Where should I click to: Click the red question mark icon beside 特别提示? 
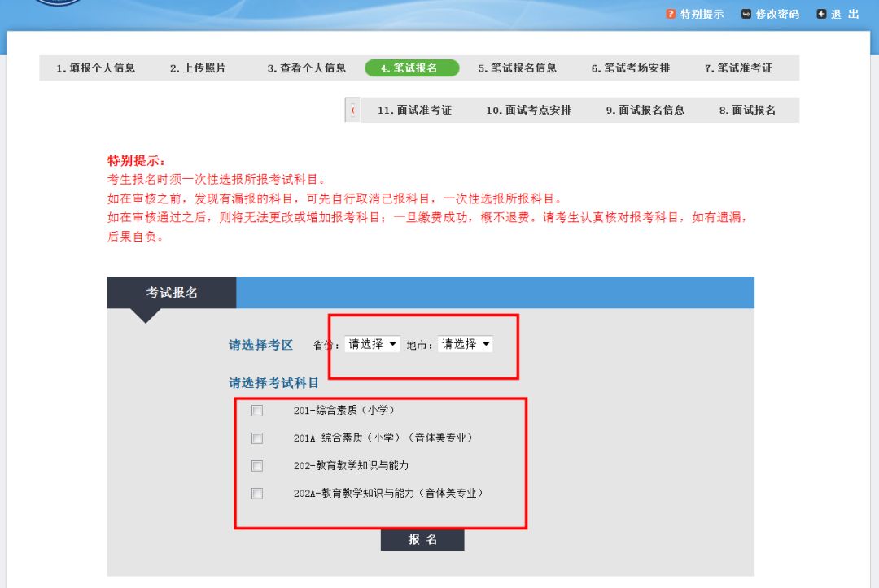click(670, 14)
